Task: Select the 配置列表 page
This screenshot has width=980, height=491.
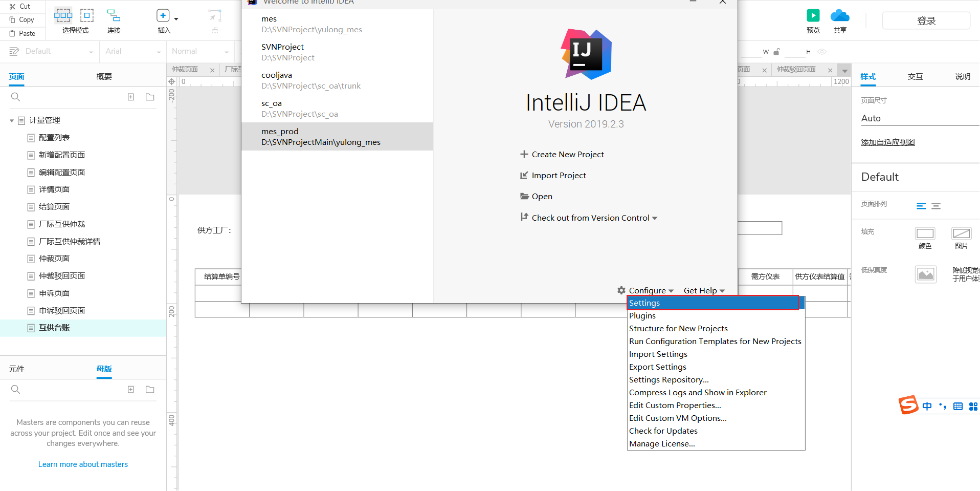Action: click(x=54, y=138)
